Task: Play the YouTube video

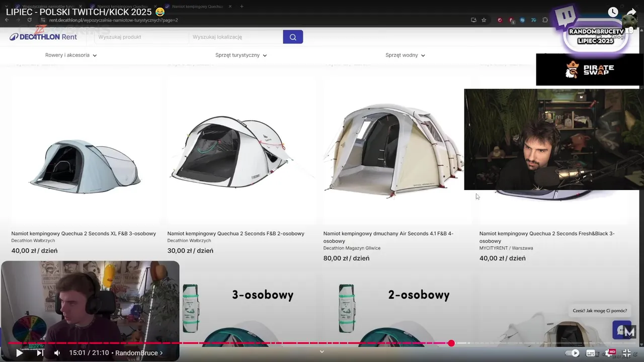Action: tap(19, 353)
